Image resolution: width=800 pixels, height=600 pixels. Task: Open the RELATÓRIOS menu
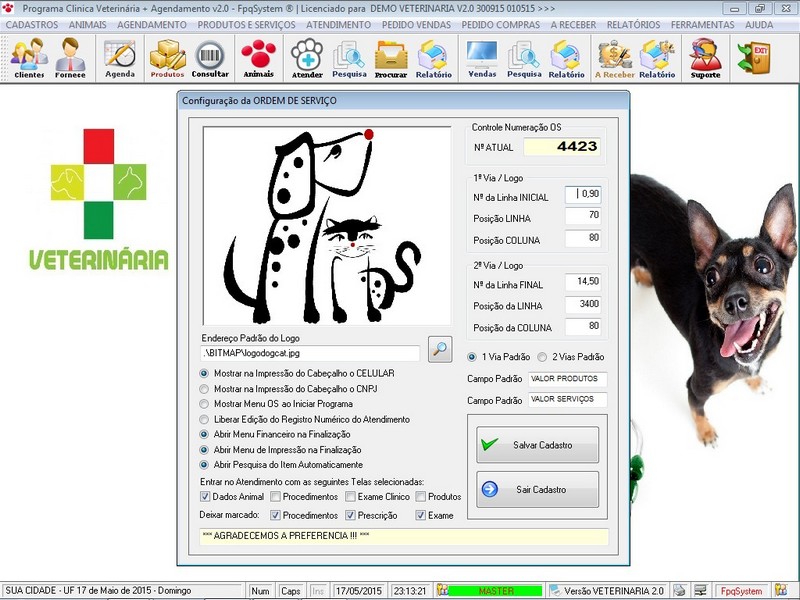tap(633, 24)
